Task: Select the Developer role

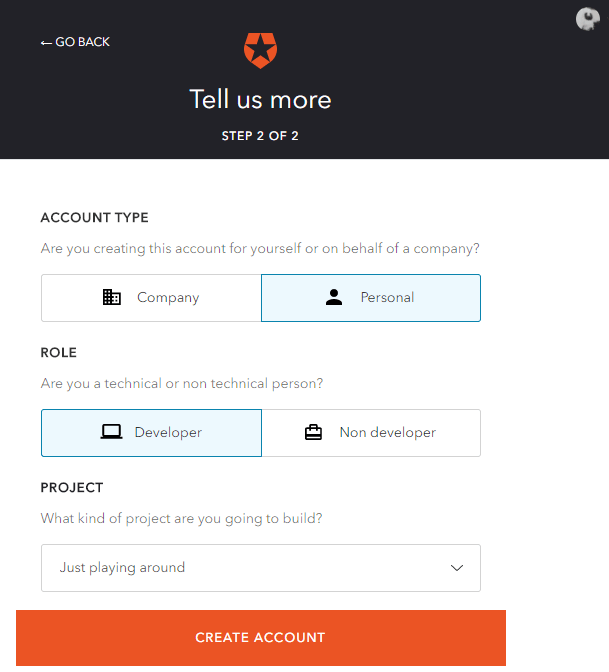Action: click(x=151, y=433)
